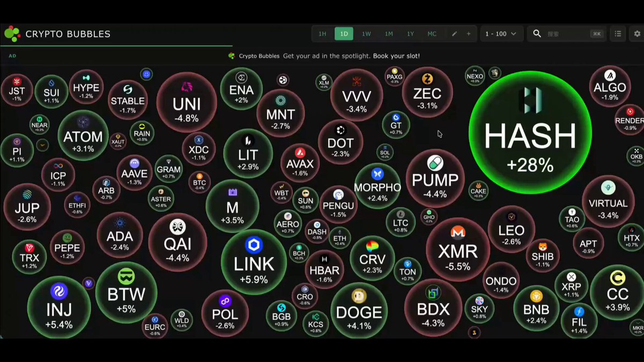Image resolution: width=644 pixels, height=362 pixels.
Task: Select the UNI -4.8% bubble
Action: [x=186, y=102]
